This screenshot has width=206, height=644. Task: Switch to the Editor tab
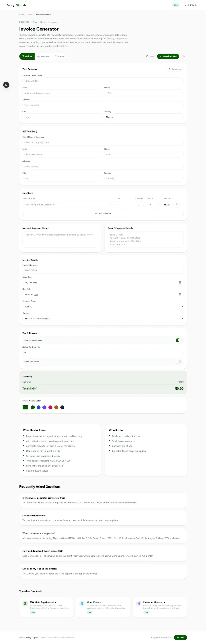(x=27, y=56)
